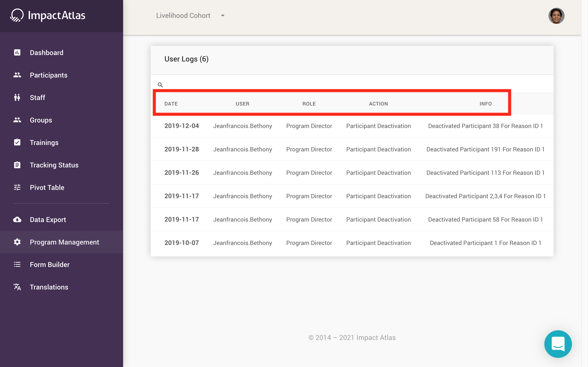Click the Staff icon in sidebar

pyautogui.click(x=17, y=97)
